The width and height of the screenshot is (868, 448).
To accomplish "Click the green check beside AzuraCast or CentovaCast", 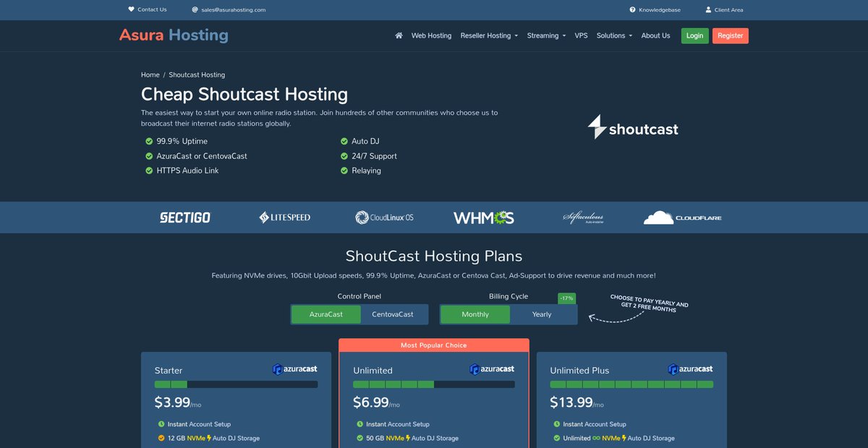I will tap(149, 156).
